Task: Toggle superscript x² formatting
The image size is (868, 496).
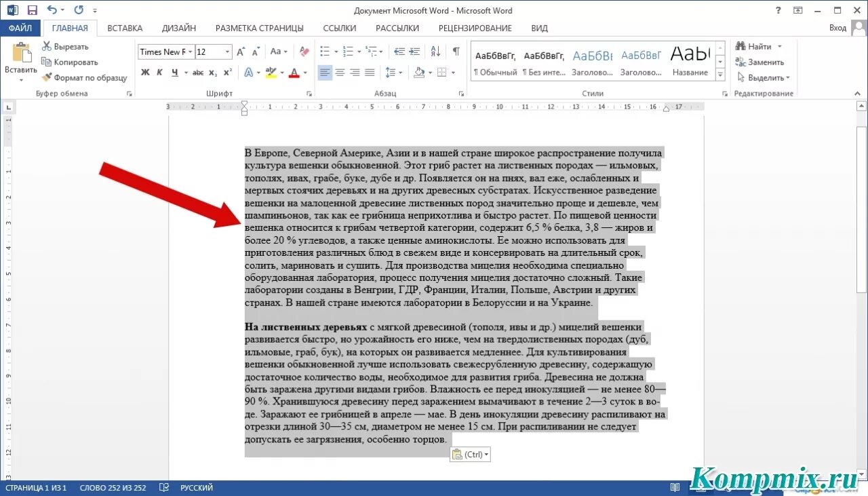Action: [228, 73]
